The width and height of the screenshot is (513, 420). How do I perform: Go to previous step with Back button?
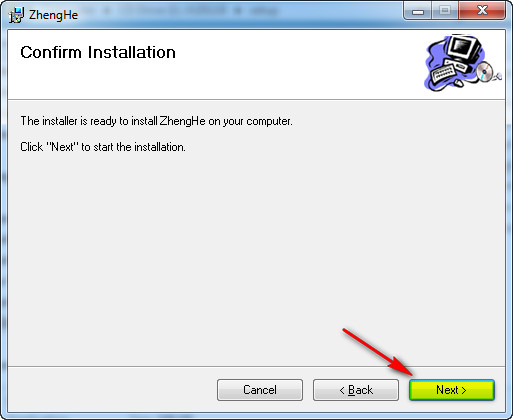coord(356,390)
